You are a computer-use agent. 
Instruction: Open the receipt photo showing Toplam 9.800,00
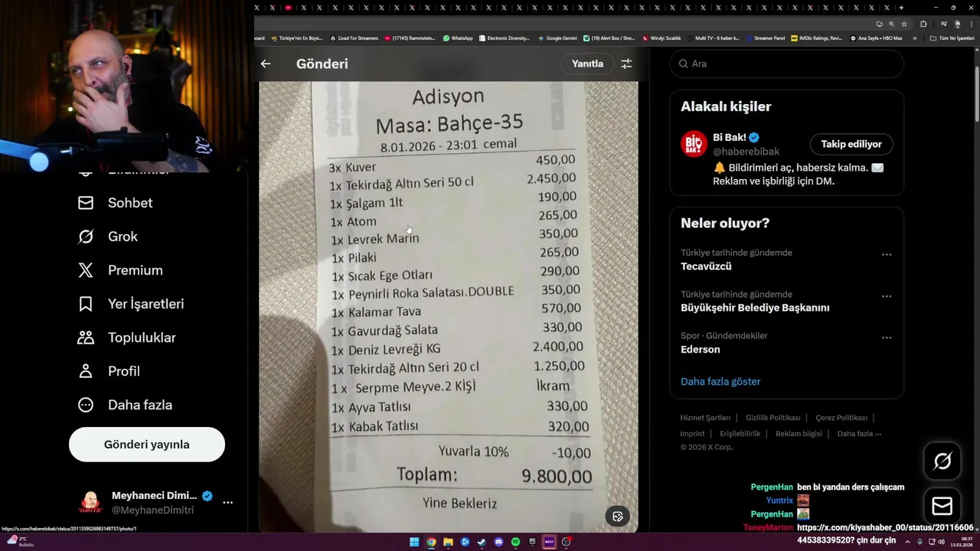click(449, 307)
